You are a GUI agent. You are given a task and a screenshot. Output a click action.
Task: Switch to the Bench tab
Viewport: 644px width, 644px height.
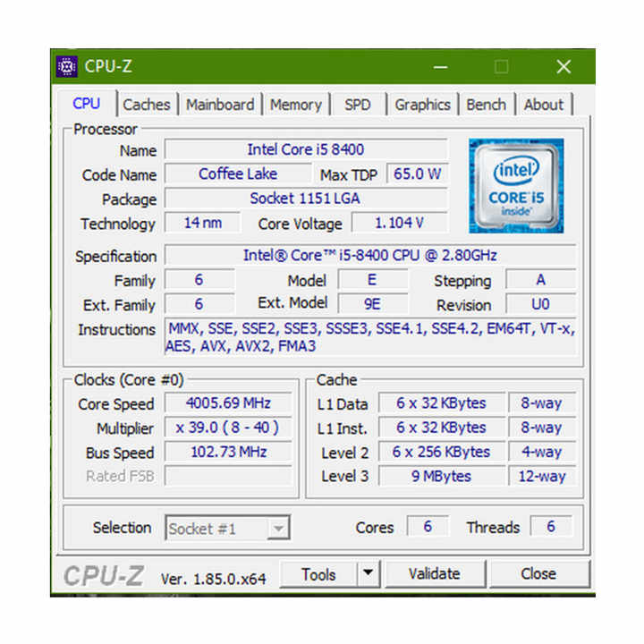(x=486, y=105)
